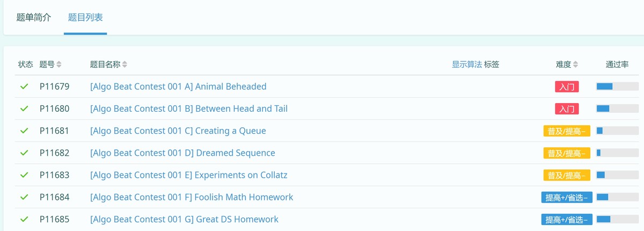Open problem A Animal Beheaded
This screenshot has height=231, width=644.
178,86
